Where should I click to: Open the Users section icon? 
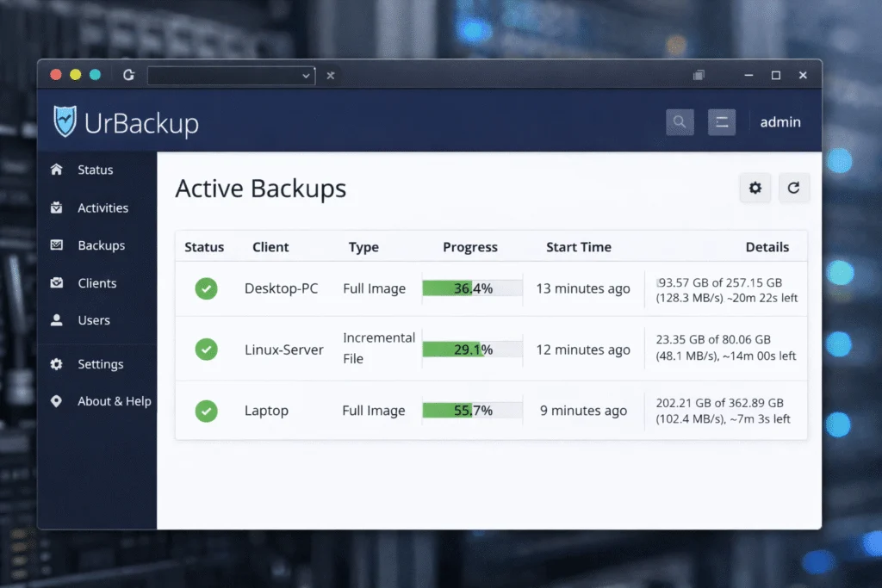pyautogui.click(x=58, y=320)
